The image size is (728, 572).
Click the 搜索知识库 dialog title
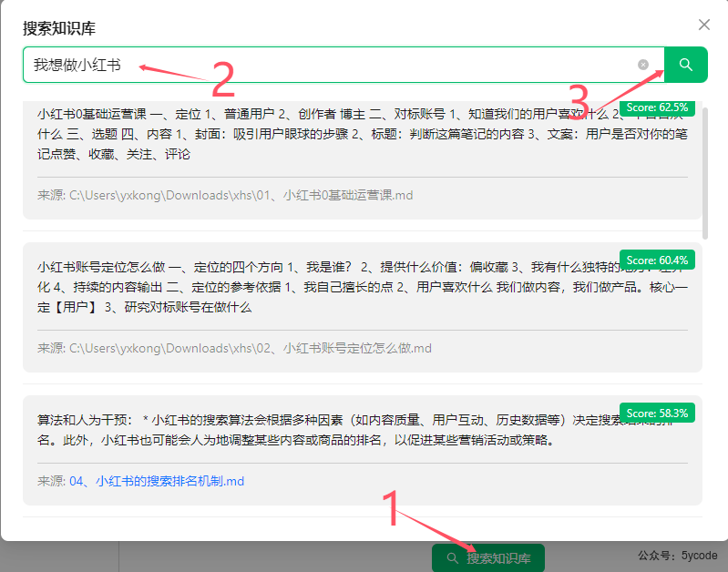[59, 28]
